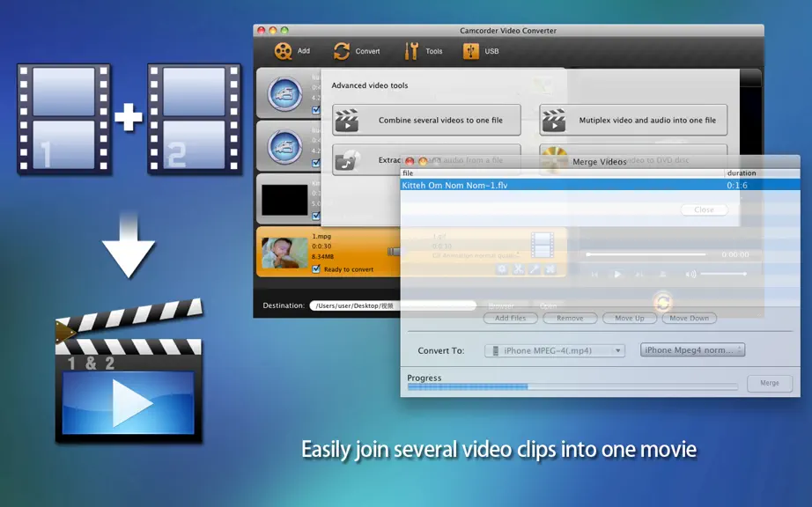Click the Mutiplex video and audio button

tap(633, 120)
